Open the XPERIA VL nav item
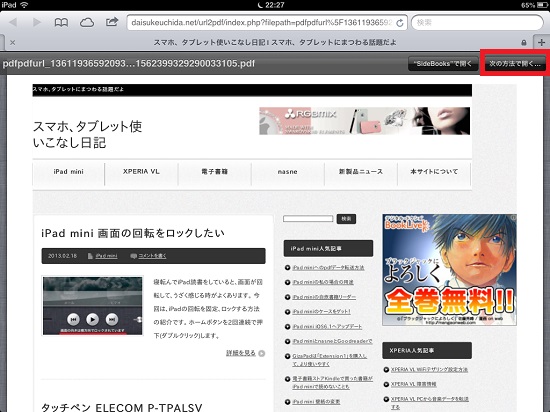This screenshot has height=412, width=550. click(x=141, y=172)
